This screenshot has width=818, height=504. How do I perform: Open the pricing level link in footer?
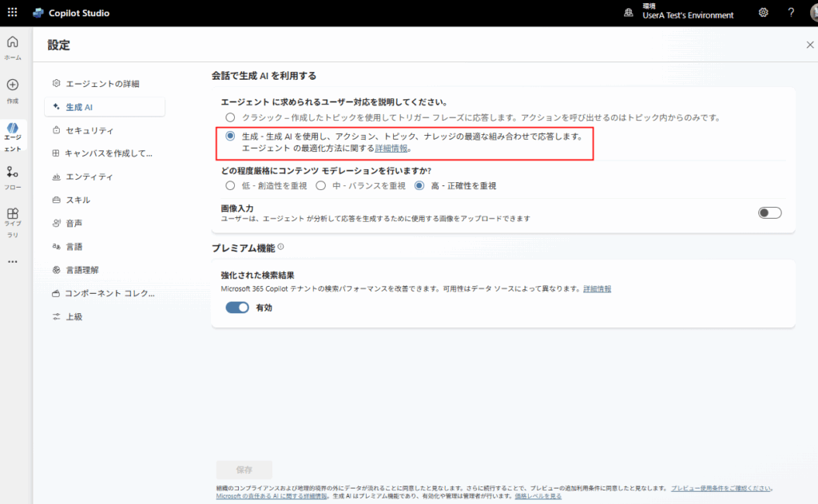tap(538, 496)
